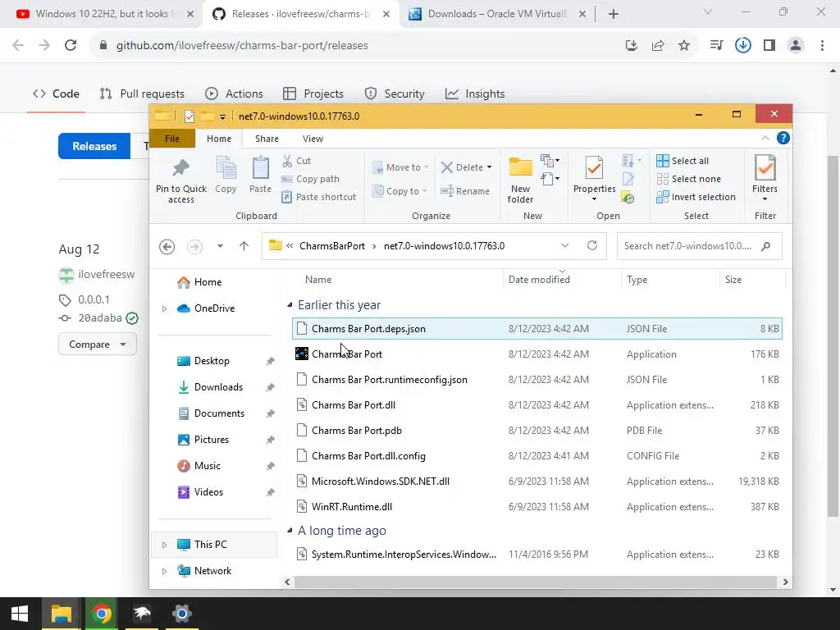Open Videos in navigation pane

click(x=208, y=492)
